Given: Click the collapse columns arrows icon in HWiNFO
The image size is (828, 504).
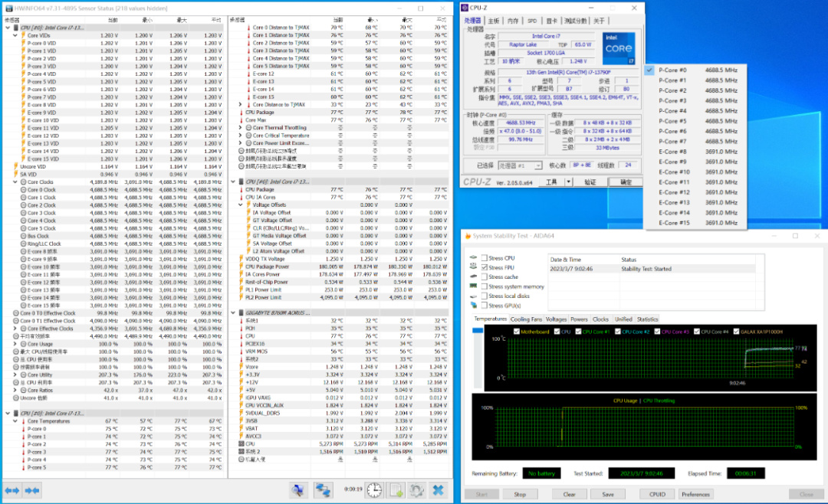Looking at the screenshot, I should (31, 490).
